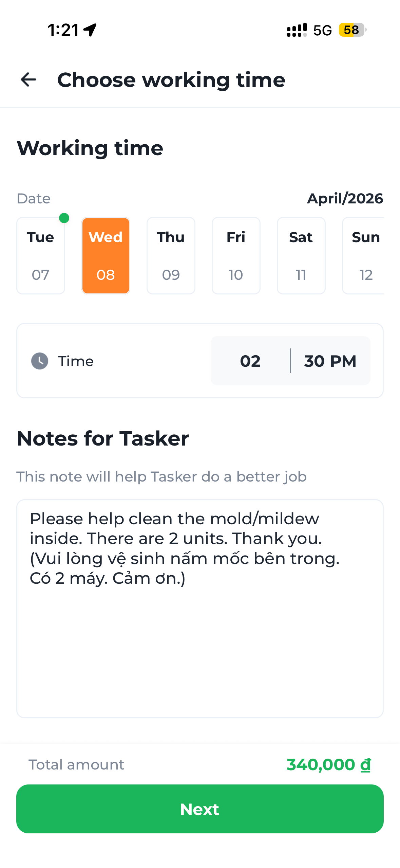Screen dimensions: 400x868
Task: Open the April/2026 month selector
Action: pyautogui.click(x=345, y=199)
